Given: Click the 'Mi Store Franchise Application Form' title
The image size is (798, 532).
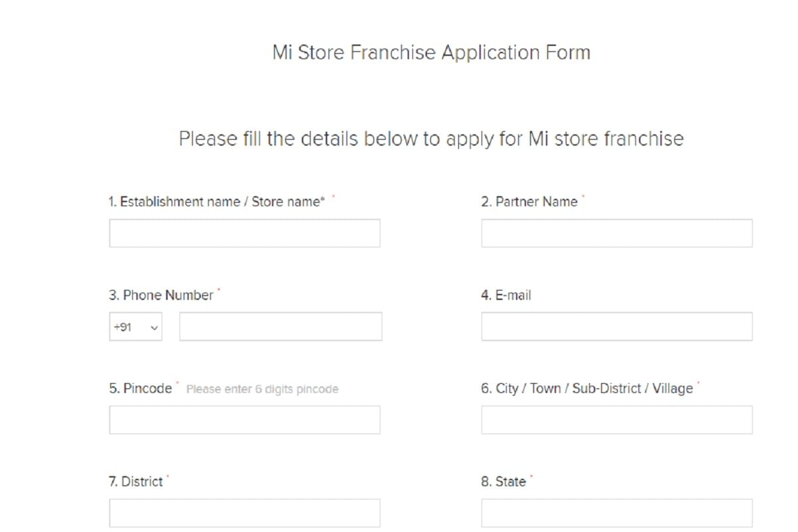Looking at the screenshot, I should pos(432,52).
